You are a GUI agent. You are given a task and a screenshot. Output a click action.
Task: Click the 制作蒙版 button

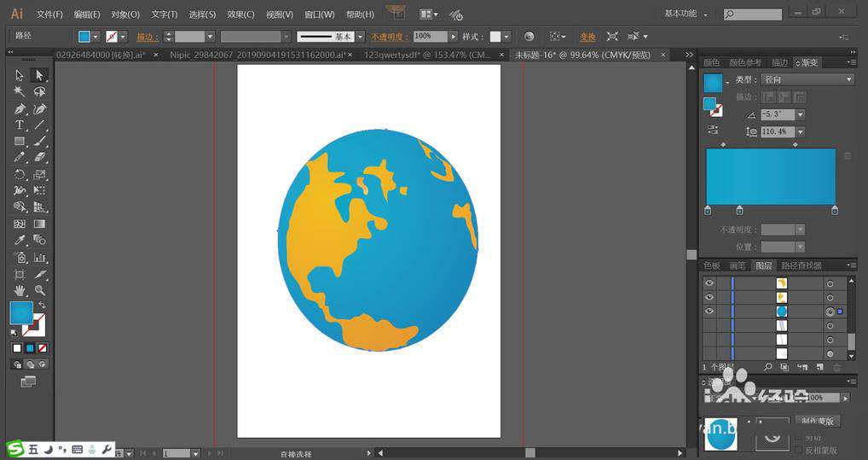(x=817, y=421)
